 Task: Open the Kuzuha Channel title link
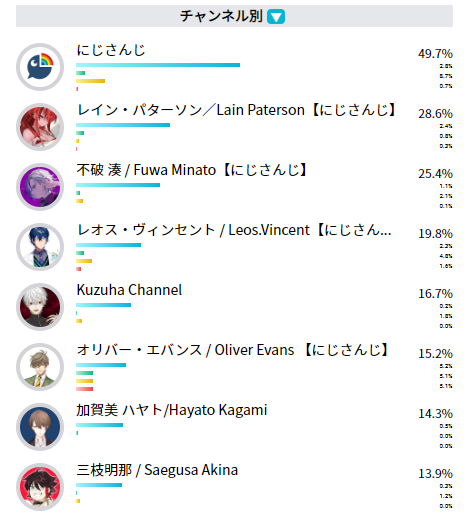point(129,290)
